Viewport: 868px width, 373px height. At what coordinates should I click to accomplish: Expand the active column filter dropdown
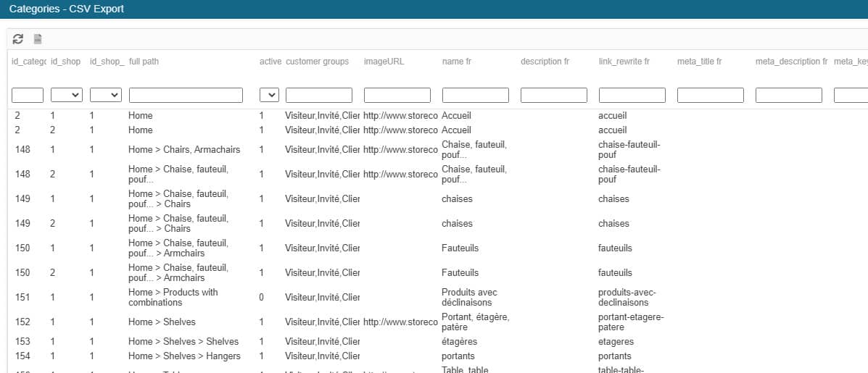coord(269,95)
